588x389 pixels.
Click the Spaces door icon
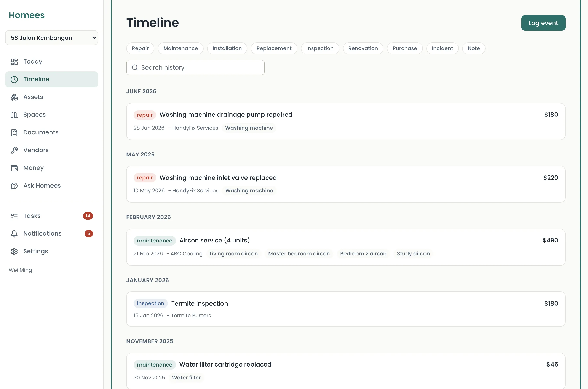coord(14,115)
